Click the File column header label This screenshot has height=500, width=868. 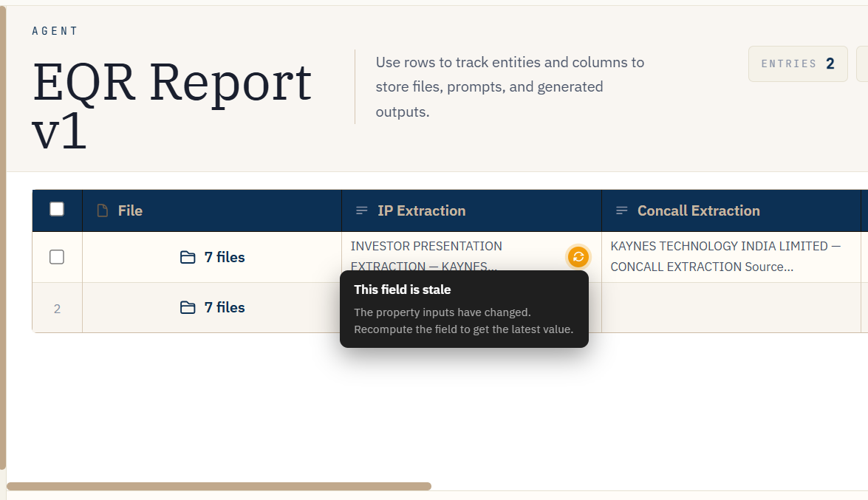click(130, 210)
